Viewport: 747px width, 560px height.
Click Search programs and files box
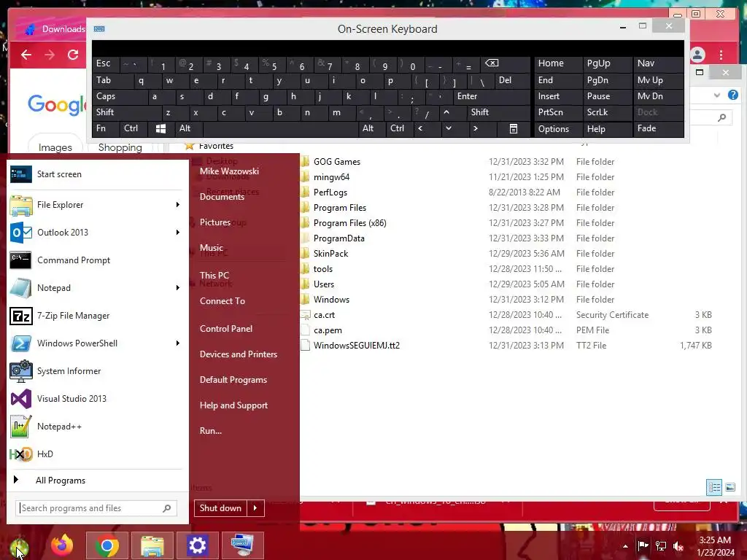[96, 508]
